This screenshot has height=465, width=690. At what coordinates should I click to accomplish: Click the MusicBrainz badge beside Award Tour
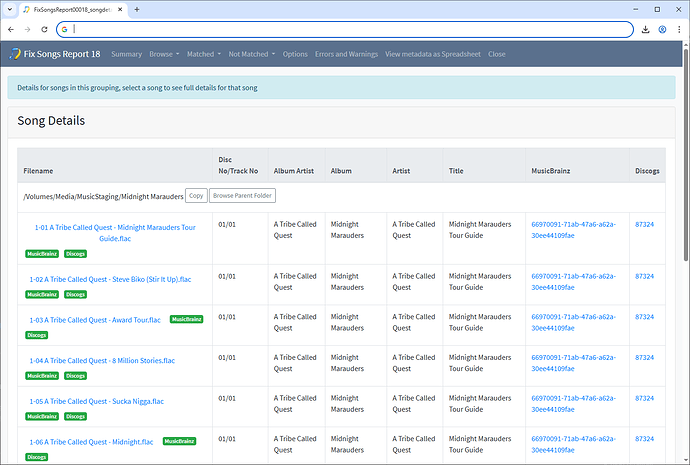click(x=187, y=319)
